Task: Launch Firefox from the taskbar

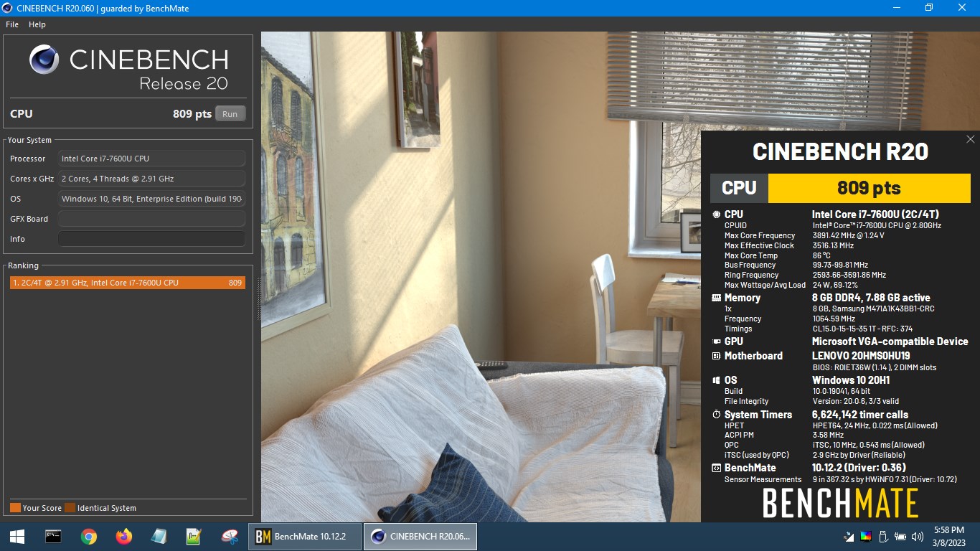Action: pyautogui.click(x=124, y=537)
